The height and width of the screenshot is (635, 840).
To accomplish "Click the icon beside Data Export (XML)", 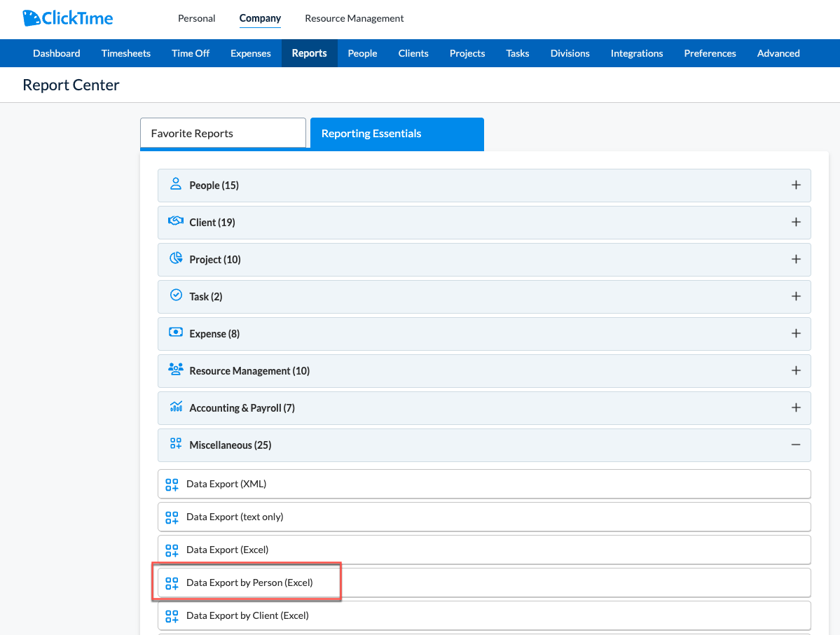I will pyautogui.click(x=172, y=484).
